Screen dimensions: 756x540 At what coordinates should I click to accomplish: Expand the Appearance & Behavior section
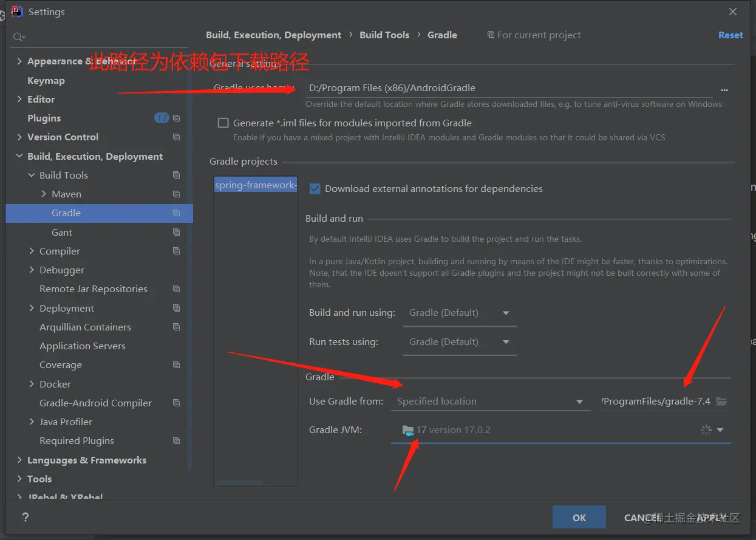(19, 61)
